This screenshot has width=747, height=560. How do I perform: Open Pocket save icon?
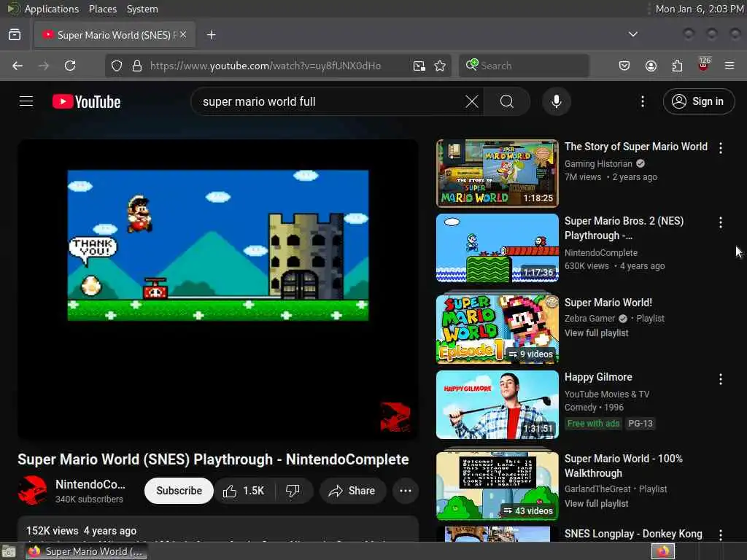coord(624,66)
